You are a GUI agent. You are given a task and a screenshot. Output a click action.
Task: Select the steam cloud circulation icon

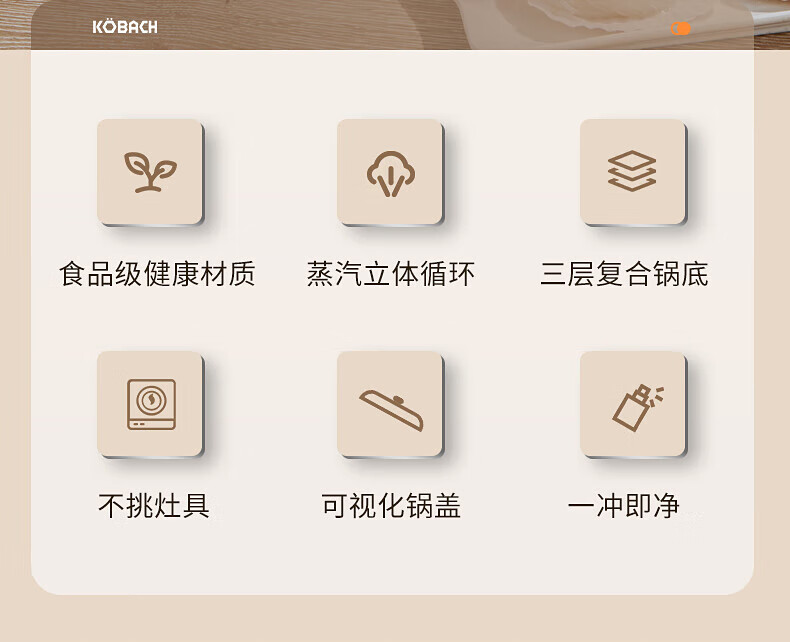click(390, 172)
